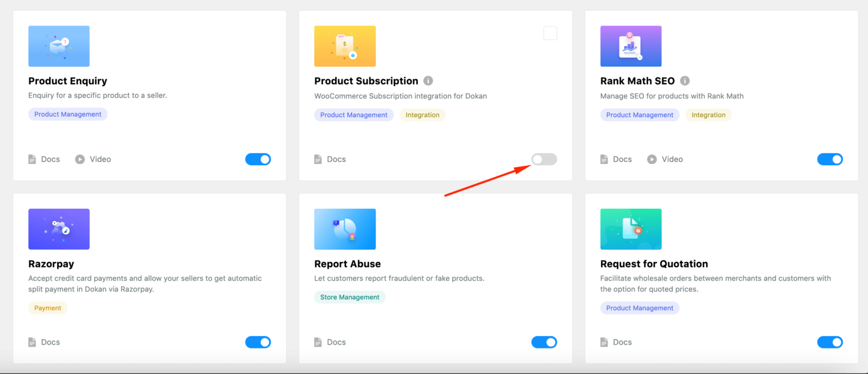Click the info icon beside Rank Math SEO

[685, 81]
